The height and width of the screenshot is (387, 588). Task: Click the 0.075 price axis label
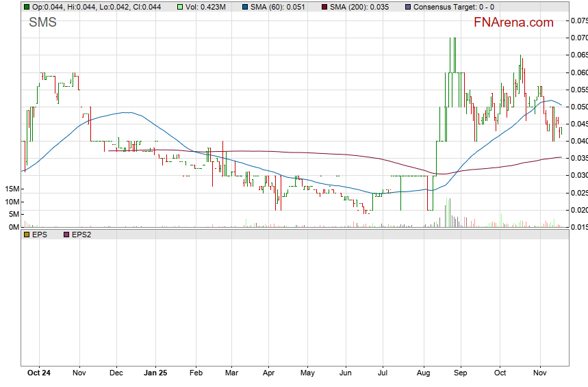click(x=578, y=21)
